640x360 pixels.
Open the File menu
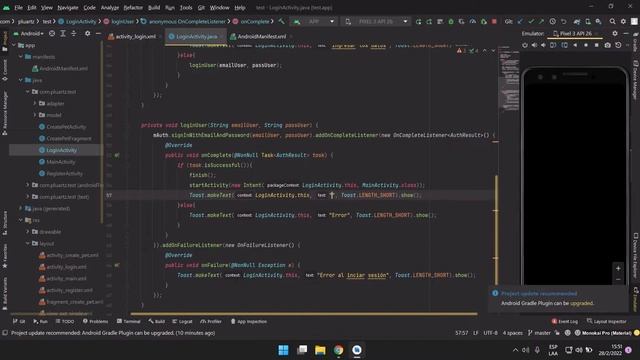click(18, 7)
